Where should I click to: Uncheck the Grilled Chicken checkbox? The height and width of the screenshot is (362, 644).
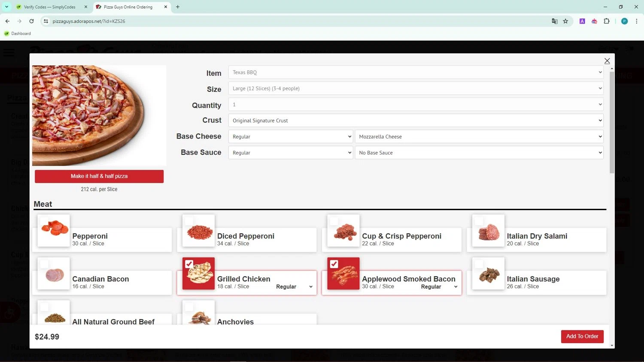click(189, 264)
